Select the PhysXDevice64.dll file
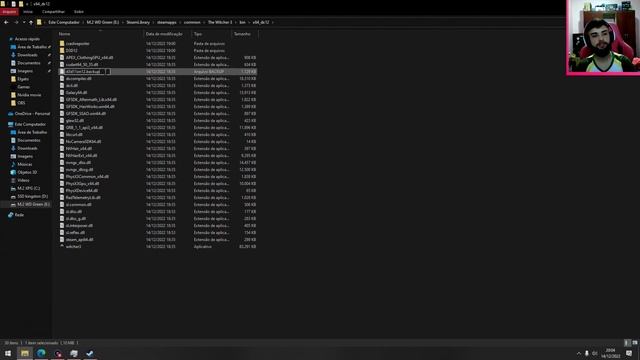 (82, 190)
